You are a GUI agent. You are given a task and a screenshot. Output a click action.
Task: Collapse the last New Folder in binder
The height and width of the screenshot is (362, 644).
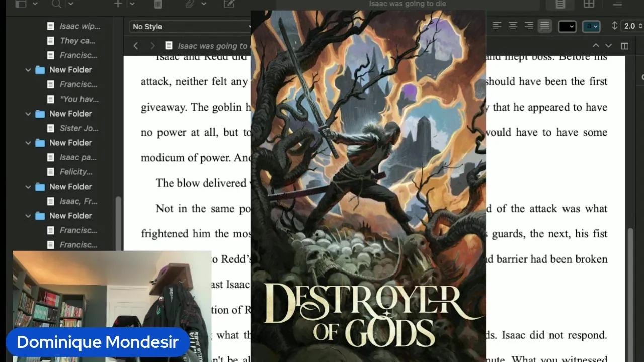tap(28, 216)
